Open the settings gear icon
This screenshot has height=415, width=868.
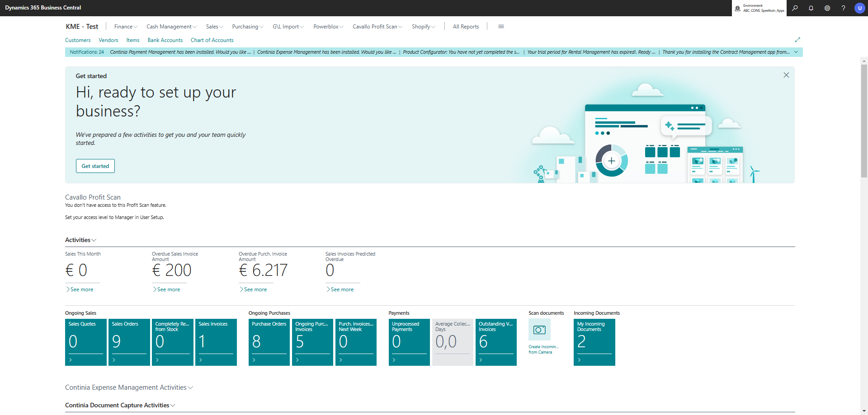click(x=827, y=8)
